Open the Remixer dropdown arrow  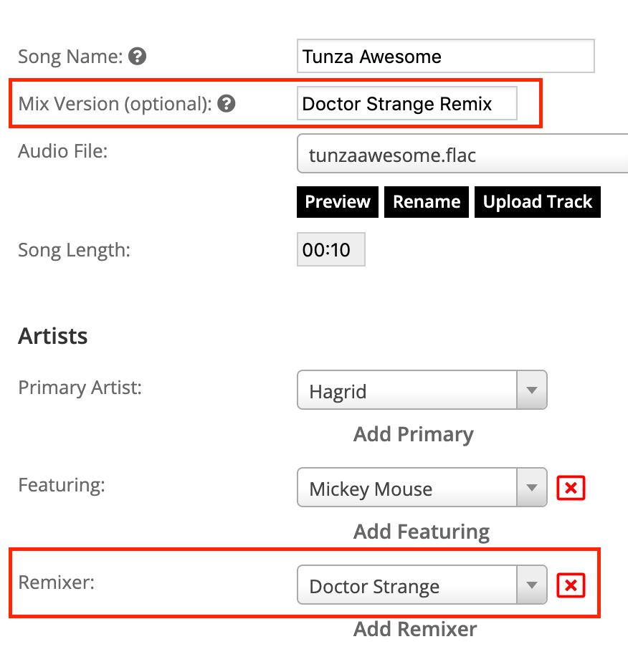(x=532, y=585)
